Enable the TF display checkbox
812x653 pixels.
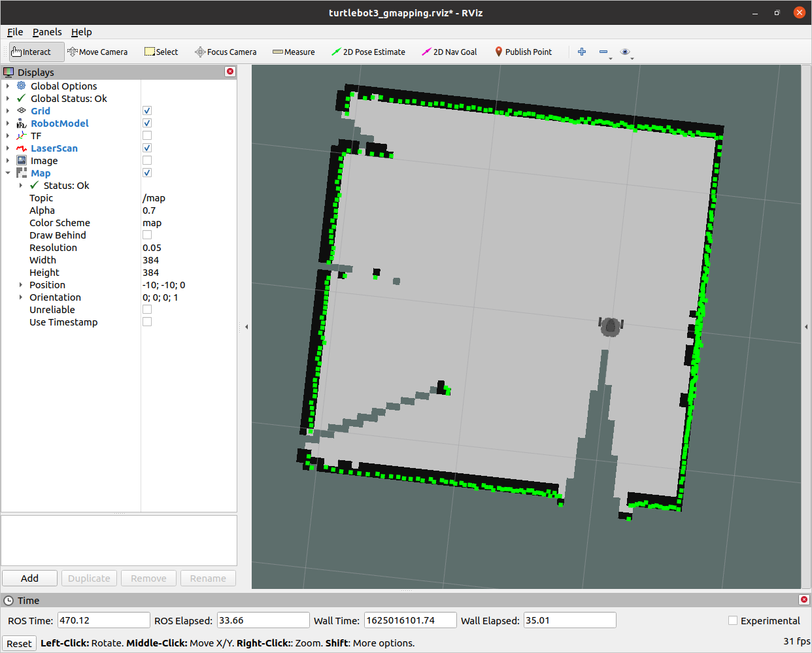tap(147, 136)
